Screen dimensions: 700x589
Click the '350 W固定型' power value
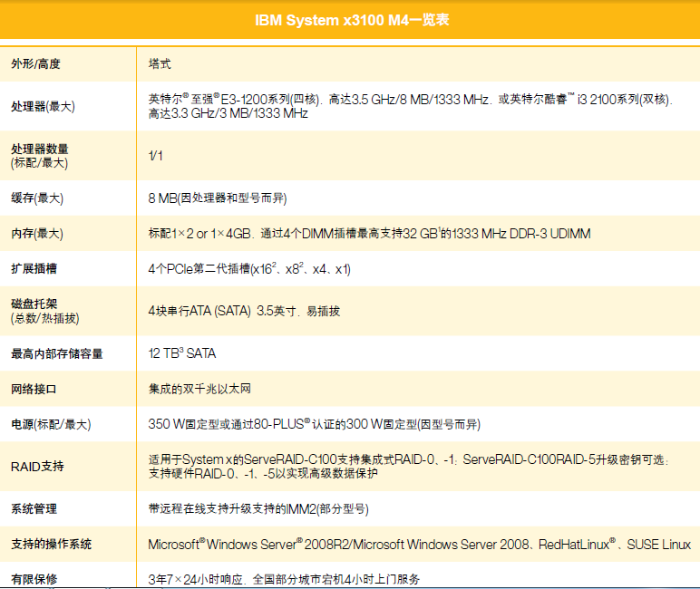tap(315, 424)
